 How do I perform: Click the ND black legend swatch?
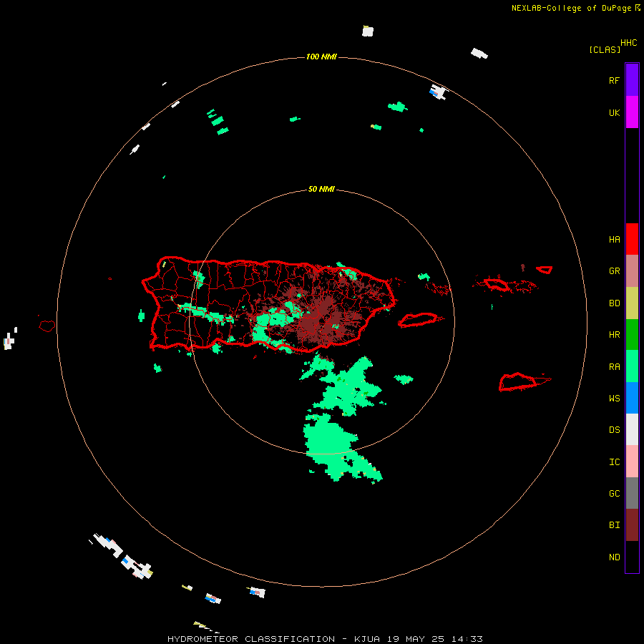point(632,557)
